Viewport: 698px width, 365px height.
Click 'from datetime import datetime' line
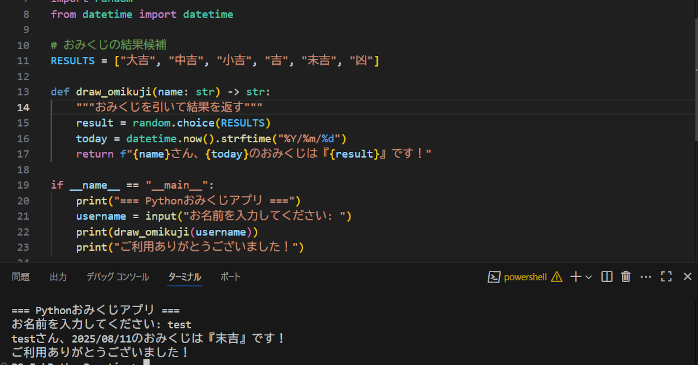(142, 14)
